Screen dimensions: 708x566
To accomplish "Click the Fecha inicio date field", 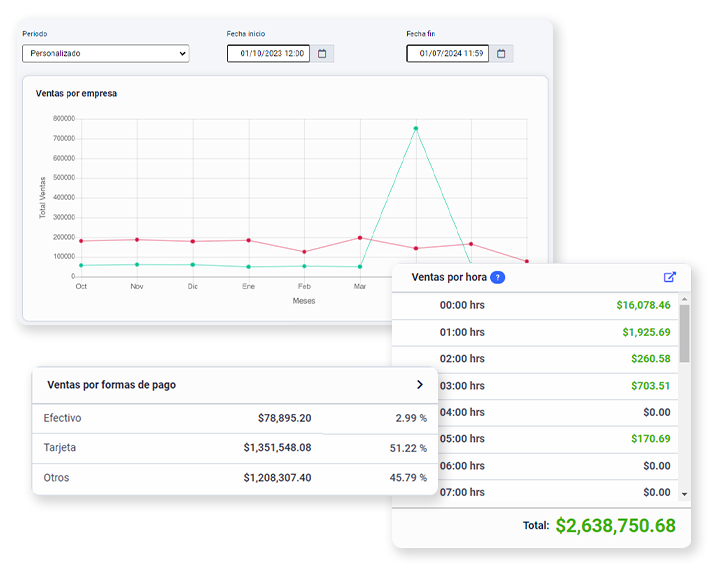I will coord(268,53).
